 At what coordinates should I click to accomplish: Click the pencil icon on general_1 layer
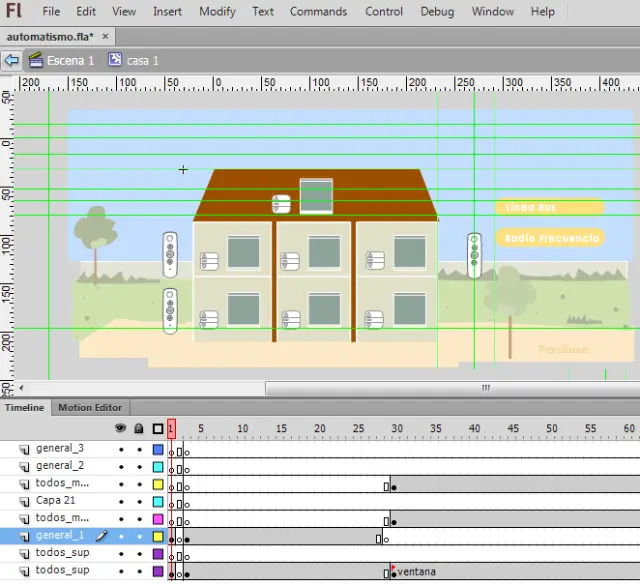tap(101, 536)
